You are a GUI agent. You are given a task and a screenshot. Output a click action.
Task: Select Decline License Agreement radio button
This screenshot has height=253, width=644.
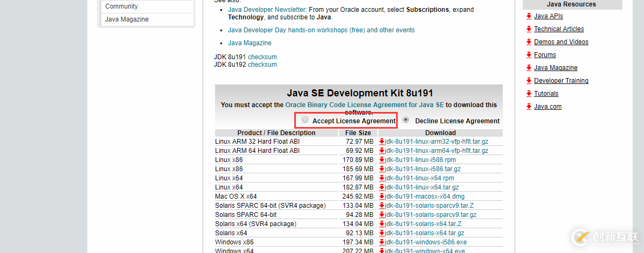[x=406, y=120]
